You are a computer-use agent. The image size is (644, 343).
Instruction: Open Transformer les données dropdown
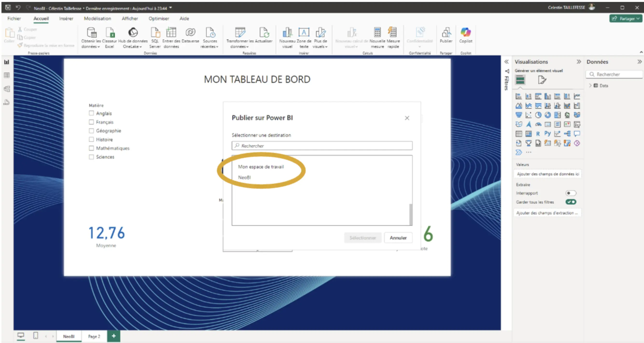[240, 37]
